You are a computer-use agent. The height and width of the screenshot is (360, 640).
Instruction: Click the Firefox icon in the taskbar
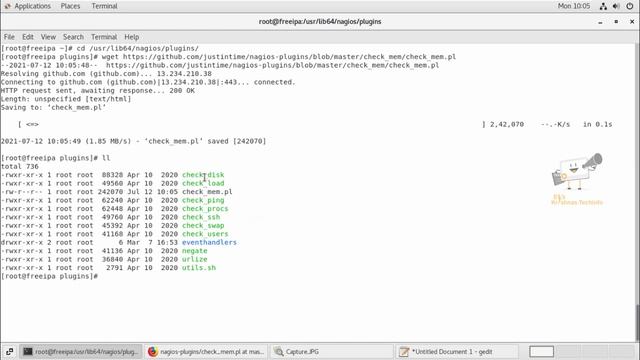coord(153,351)
